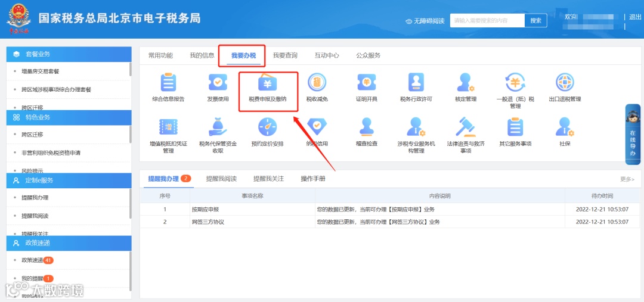Click the 特色业务 header icon

pyautogui.click(x=17, y=117)
